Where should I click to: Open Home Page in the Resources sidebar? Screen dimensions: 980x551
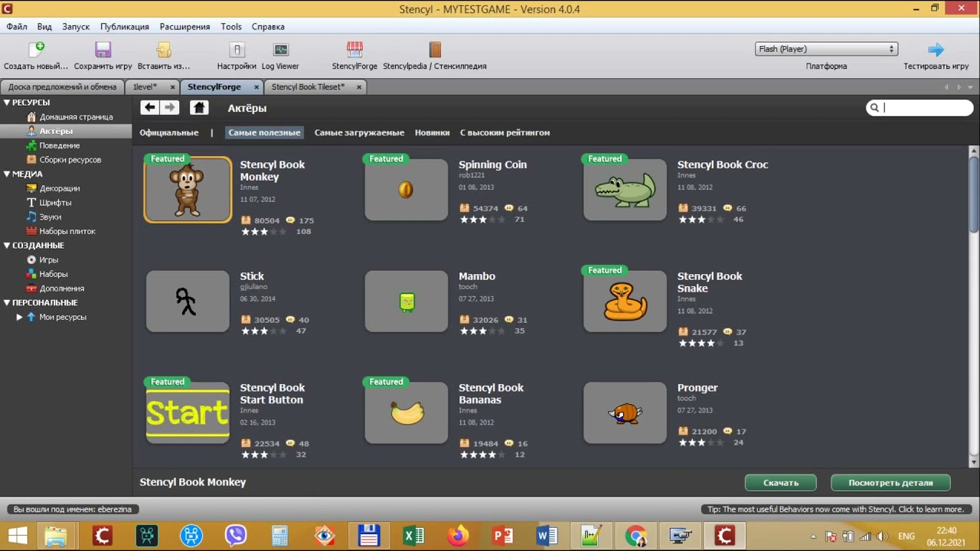tap(76, 117)
